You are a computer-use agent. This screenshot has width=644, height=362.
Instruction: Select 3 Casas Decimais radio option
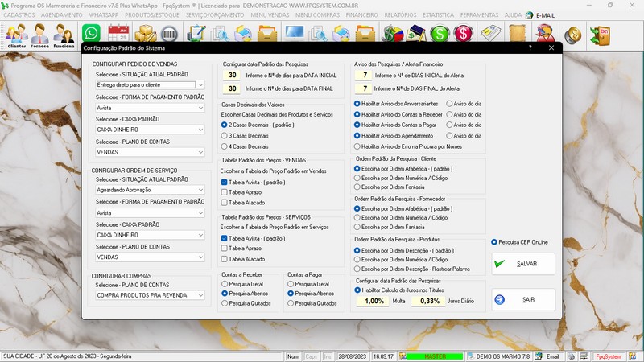point(245,136)
